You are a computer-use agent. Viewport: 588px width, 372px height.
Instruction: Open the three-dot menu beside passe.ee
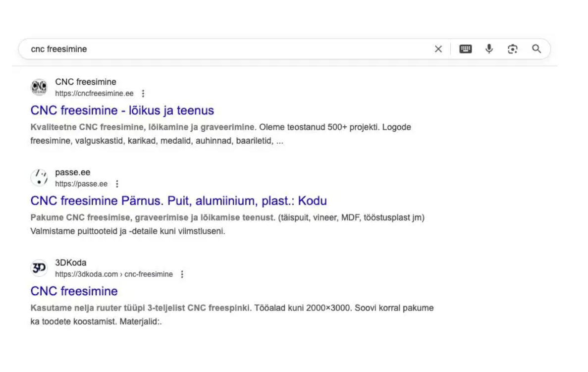(x=117, y=184)
